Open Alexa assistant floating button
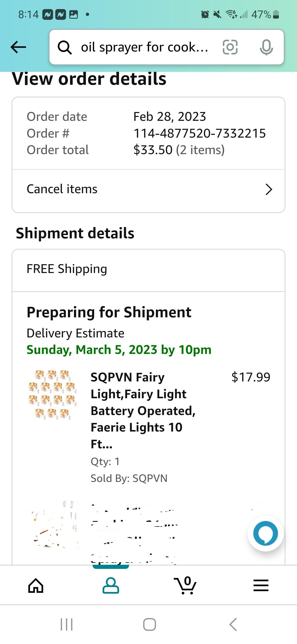Screen dimensions: 297x644 coord(265,533)
